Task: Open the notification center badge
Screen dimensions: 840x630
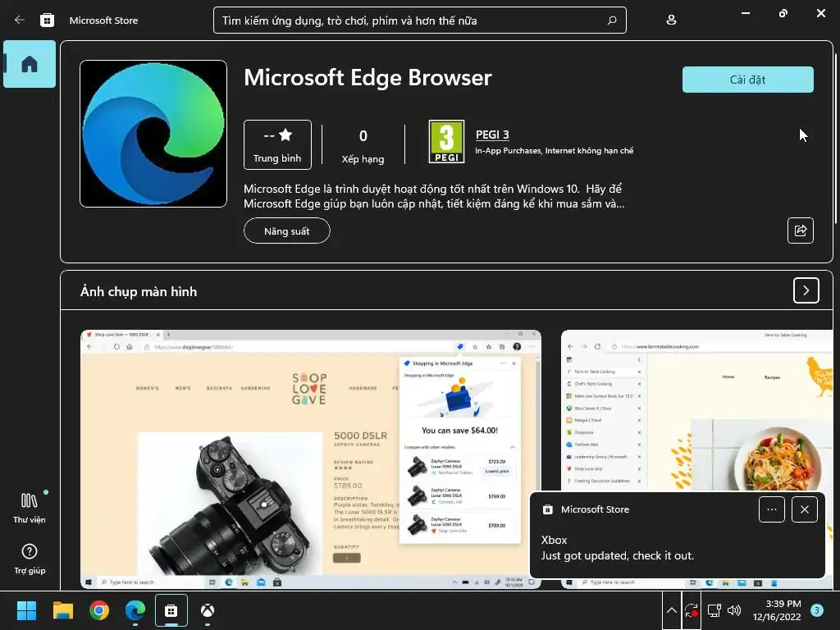Action: (x=817, y=610)
